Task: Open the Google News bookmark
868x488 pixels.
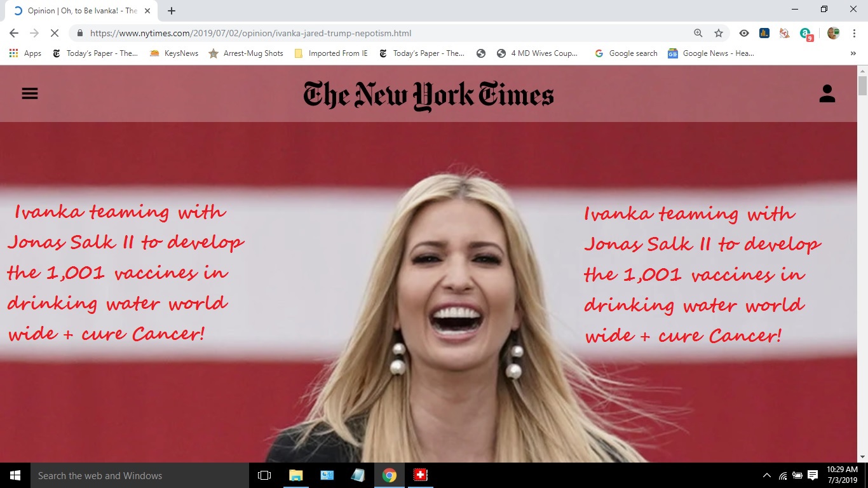Action: tap(711, 53)
